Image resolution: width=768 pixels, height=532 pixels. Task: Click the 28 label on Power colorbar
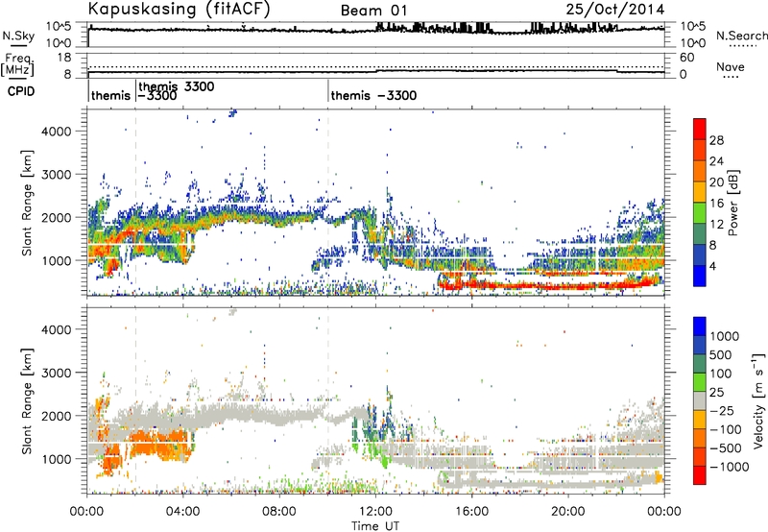[x=716, y=140]
